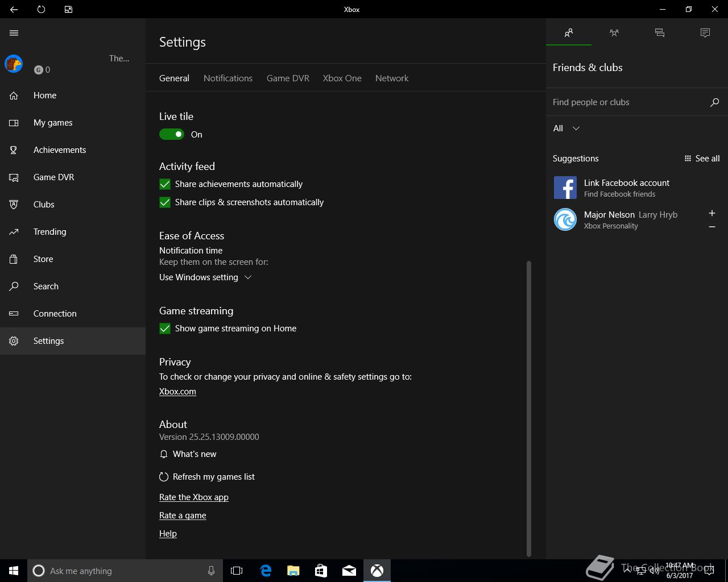Uncheck Share achievements automatically
728x582 pixels.
pyautogui.click(x=165, y=184)
